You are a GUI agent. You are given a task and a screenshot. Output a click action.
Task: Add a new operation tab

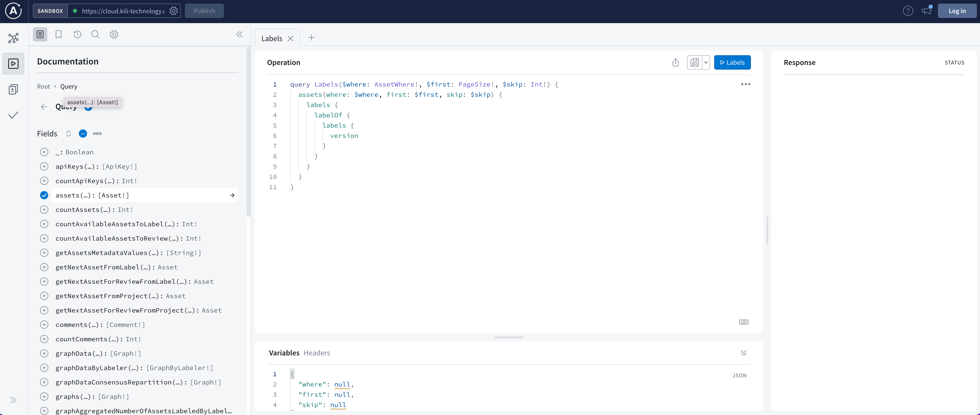pos(312,38)
